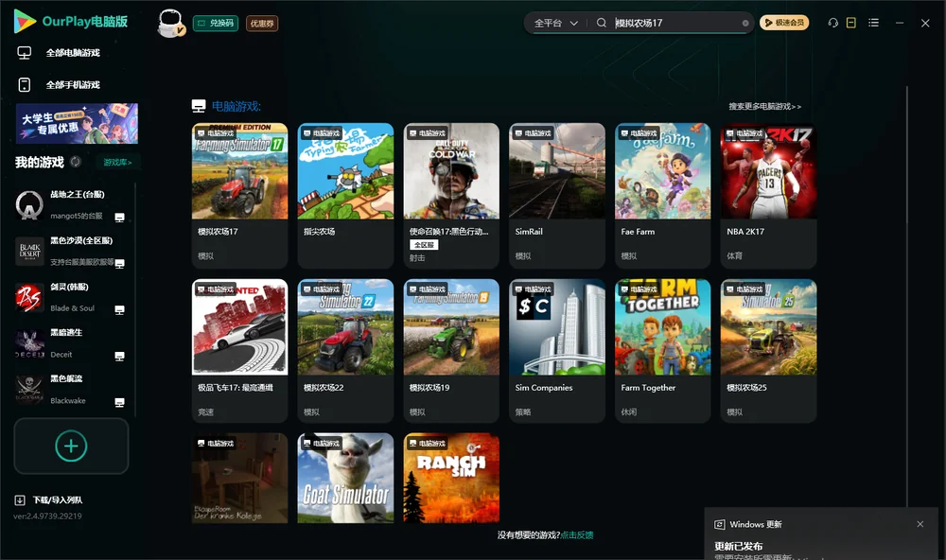Image resolution: width=946 pixels, height=560 pixels.
Task: Open 使命召唤17:黑色行动 game card
Action: 451,196
